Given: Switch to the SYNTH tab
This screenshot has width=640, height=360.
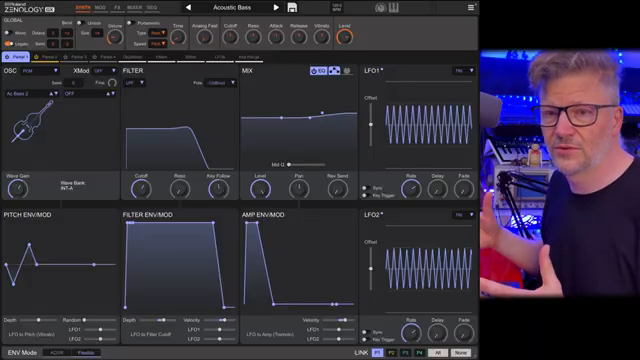Looking at the screenshot, I should point(83,7).
